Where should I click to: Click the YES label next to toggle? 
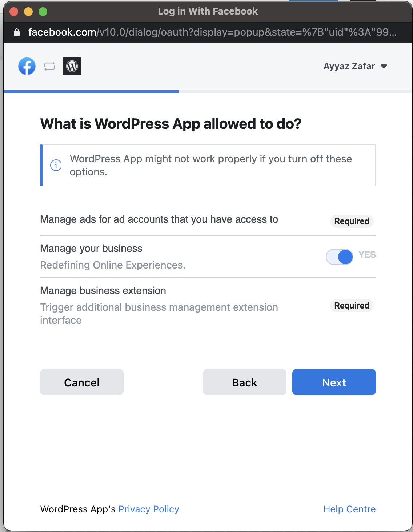coord(367,255)
